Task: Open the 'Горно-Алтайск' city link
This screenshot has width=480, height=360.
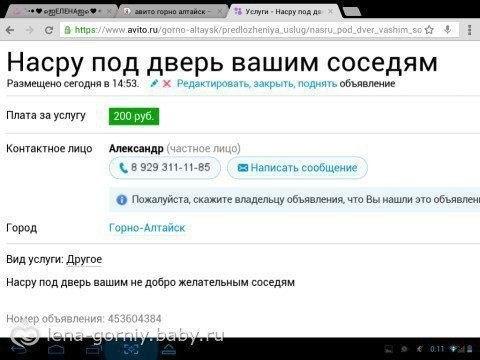Action: [147, 228]
